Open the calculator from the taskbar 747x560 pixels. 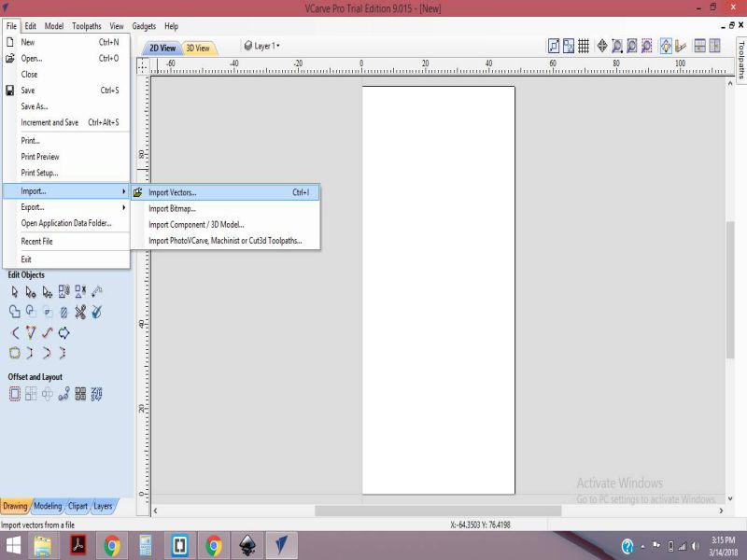pos(146,546)
